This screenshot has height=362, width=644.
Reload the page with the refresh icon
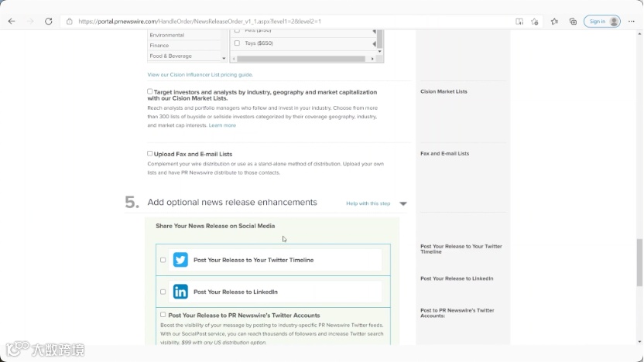49,22
